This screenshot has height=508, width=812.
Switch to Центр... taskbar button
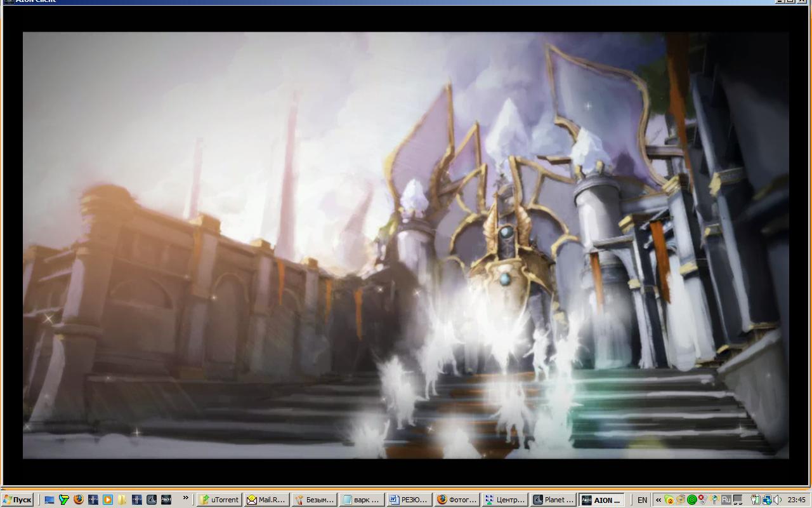(x=504, y=500)
